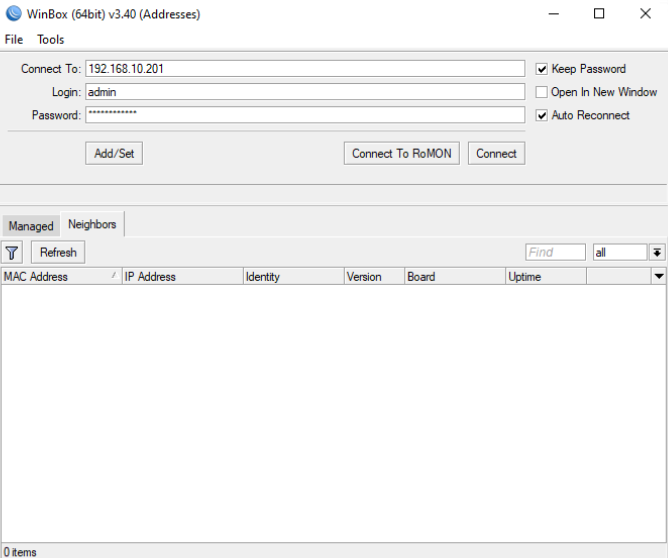Click the Find search box
Screen dimensions: 668x558
click(x=556, y=253)
